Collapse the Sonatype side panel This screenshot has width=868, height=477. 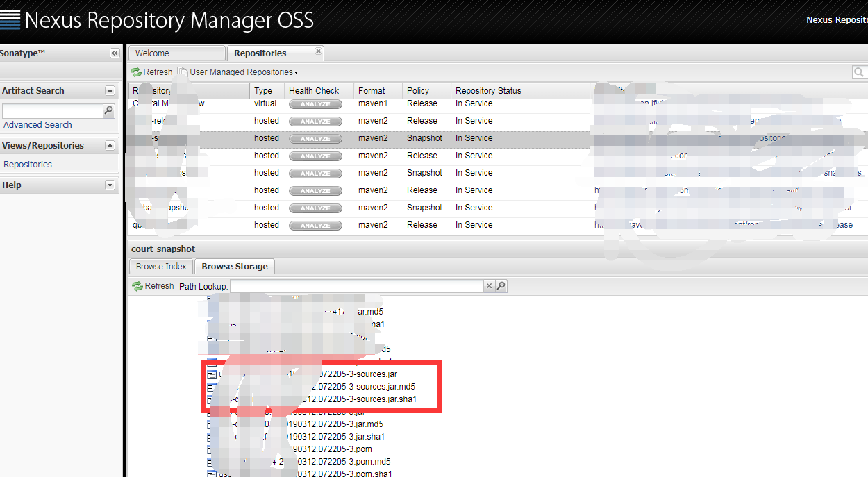[115, 53]
